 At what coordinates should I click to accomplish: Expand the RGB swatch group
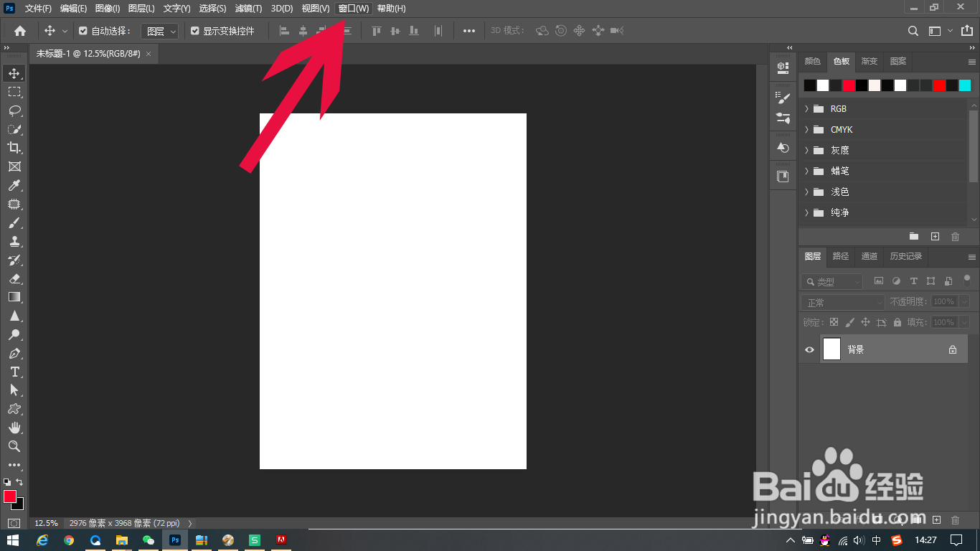pyautogui.click(x=806, y=109)
